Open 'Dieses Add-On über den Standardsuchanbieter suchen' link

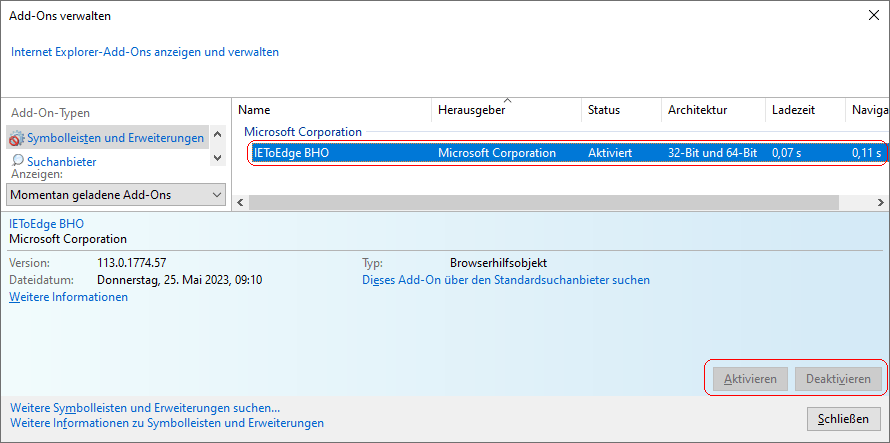pos(505,280)
